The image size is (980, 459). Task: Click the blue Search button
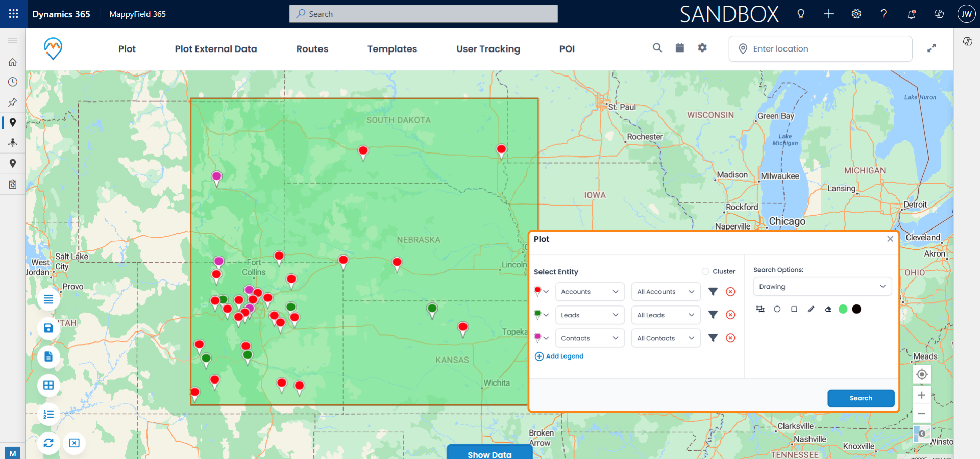coord(861,398)
